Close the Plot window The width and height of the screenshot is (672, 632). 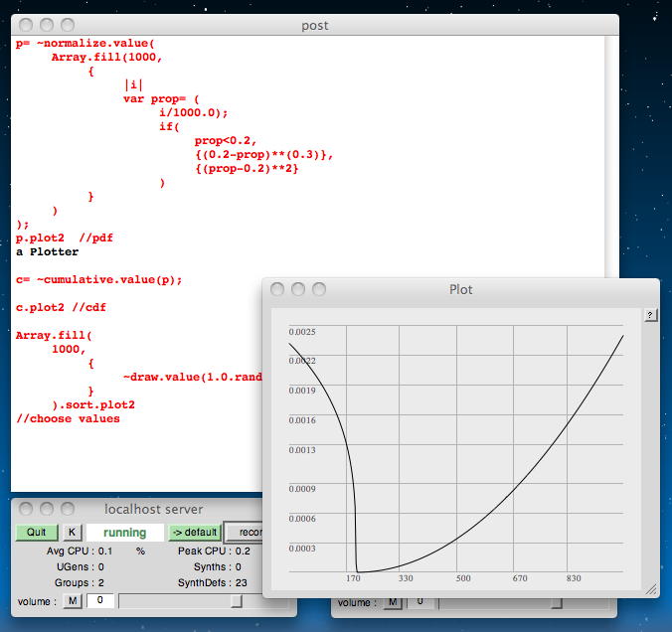coord(277,289)
